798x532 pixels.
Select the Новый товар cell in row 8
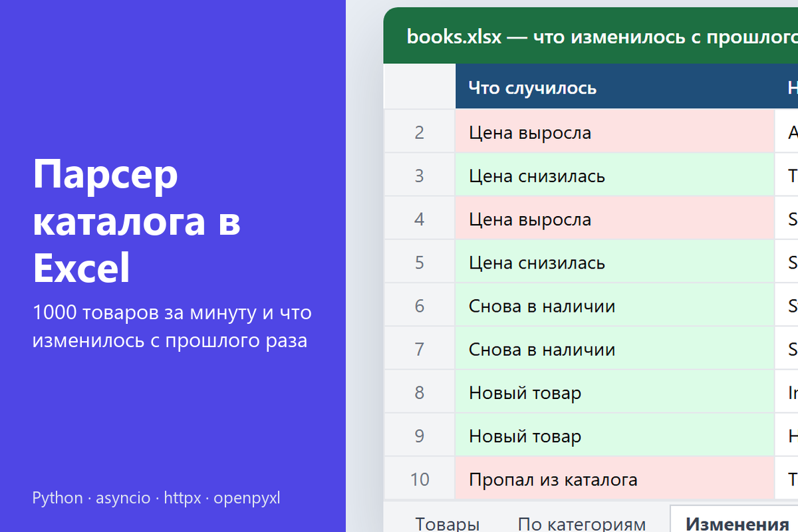pos(615,392)
